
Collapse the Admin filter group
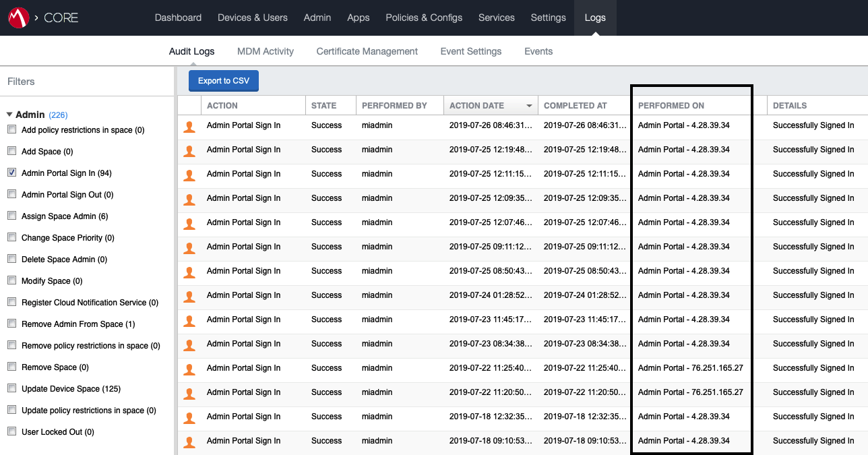coord(9,115)
